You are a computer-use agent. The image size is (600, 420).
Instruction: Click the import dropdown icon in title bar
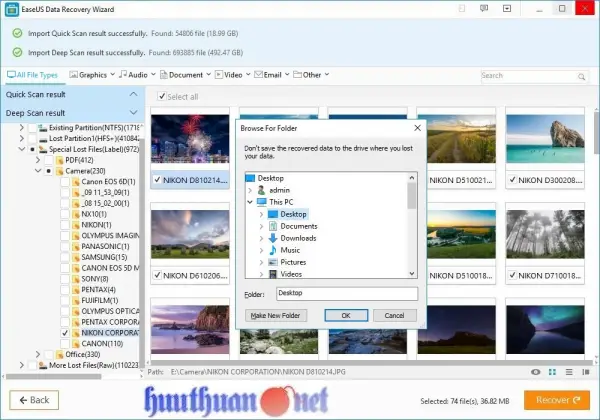pyautogui.click(x=507, y=8)
